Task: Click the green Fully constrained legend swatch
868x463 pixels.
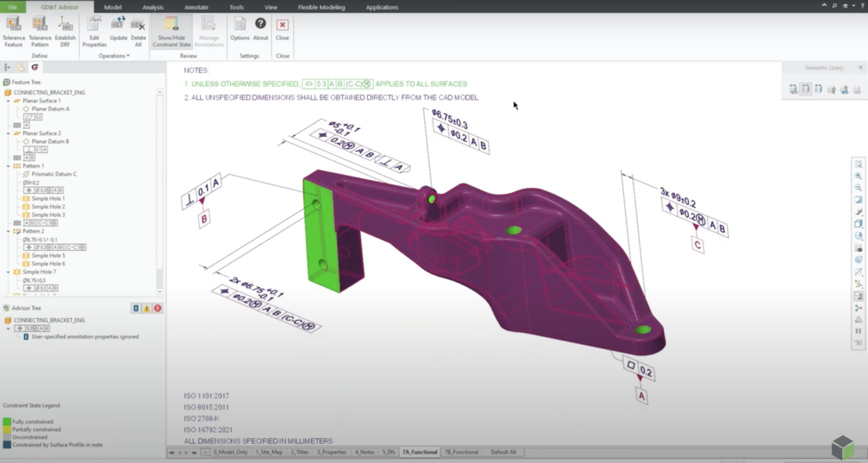Action: pos(7,421)
